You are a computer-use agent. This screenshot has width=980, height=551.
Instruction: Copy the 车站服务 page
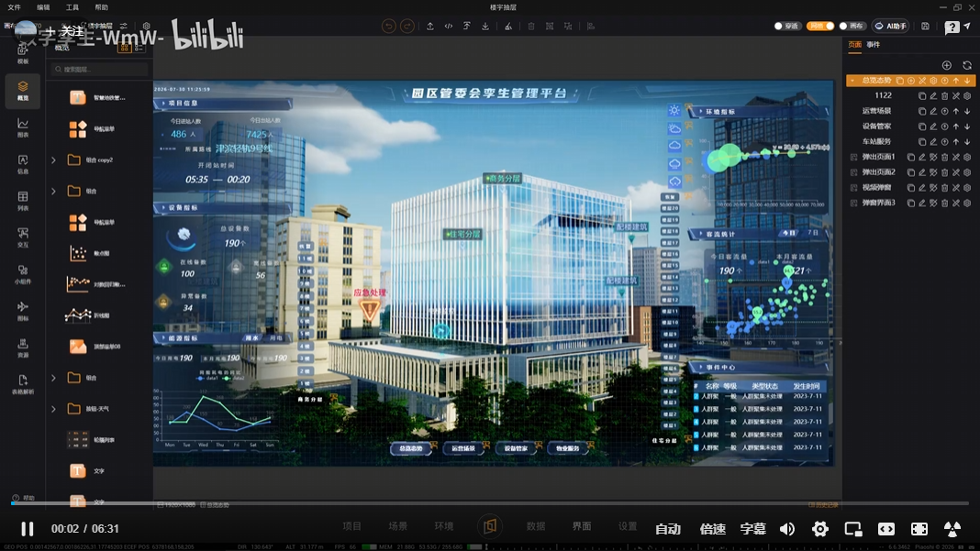click(x=922, y=142)
